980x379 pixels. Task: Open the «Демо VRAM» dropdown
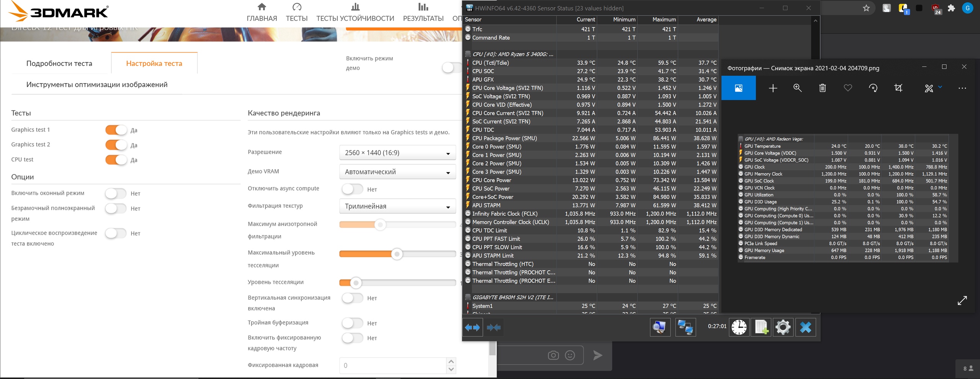[x=397, y=172]
